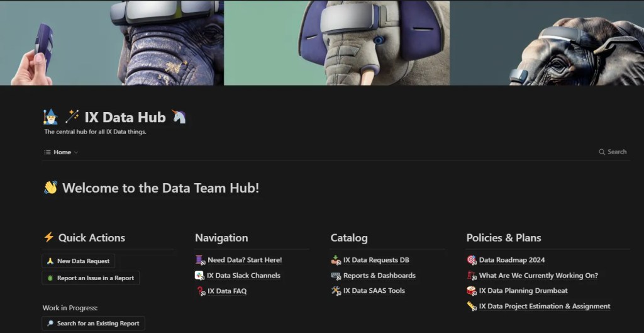Click the ruler icon beside Project Estimation & Assignment

tap(472, 307)
